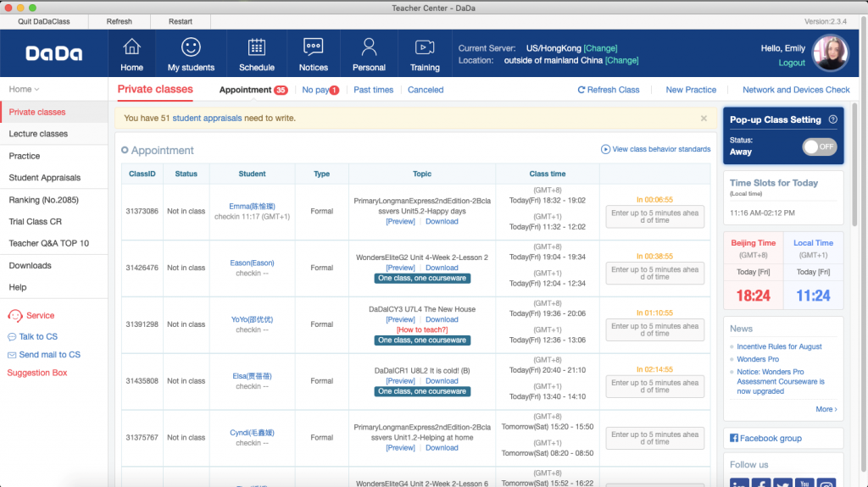
Task: Open the Notices chat bubble icon
Action: pos(314,47)
